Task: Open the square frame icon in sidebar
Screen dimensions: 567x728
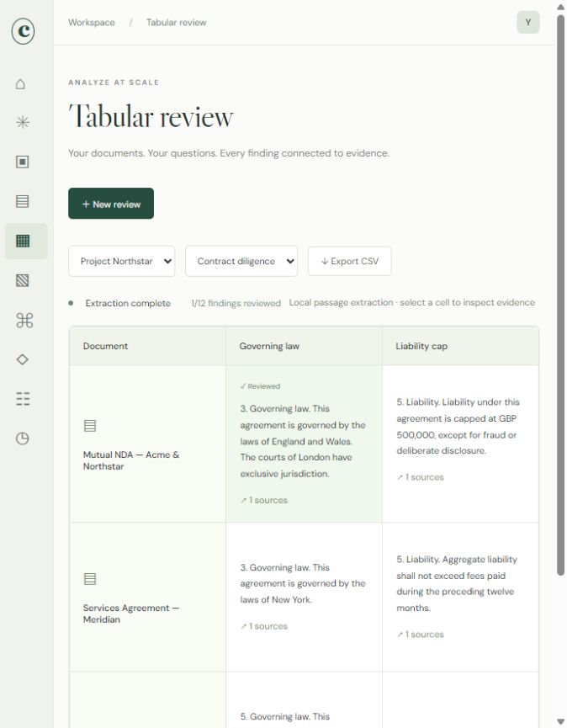Action: 22,162
